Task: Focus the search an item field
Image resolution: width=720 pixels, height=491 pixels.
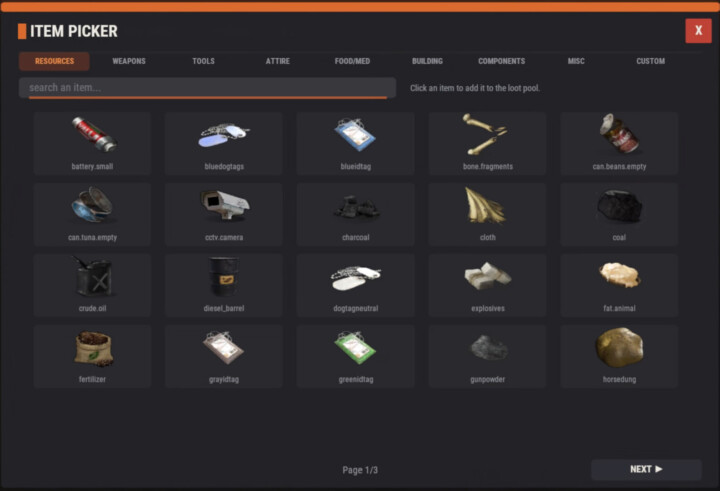Action: click(208, 88)
